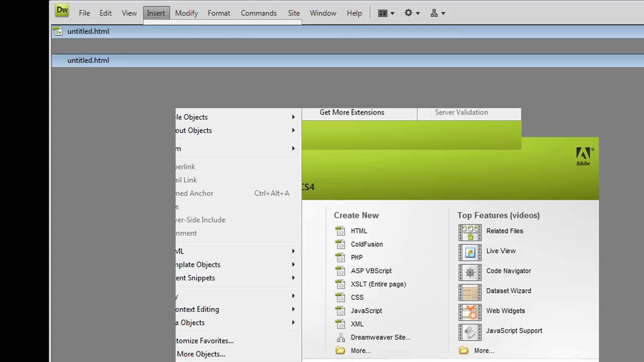Click the folder icon under Create New
Viewport: 644px width, 362px height.
click(x=341, y=350)
